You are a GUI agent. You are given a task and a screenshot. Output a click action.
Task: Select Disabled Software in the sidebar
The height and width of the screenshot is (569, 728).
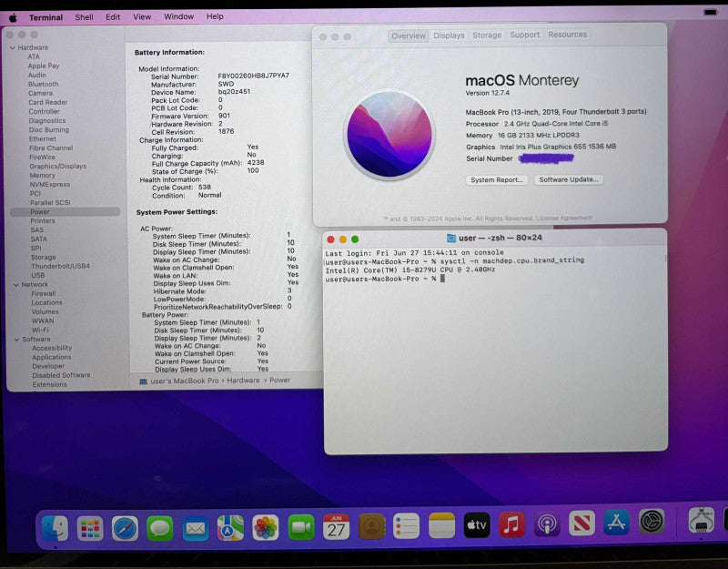[x=61, y=375]
